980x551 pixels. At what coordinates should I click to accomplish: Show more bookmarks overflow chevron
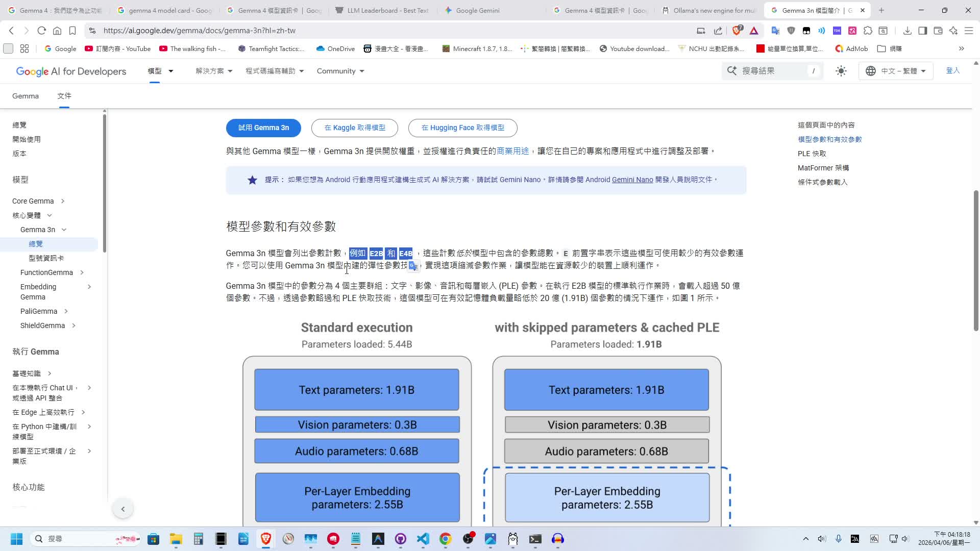coord(961,48)
